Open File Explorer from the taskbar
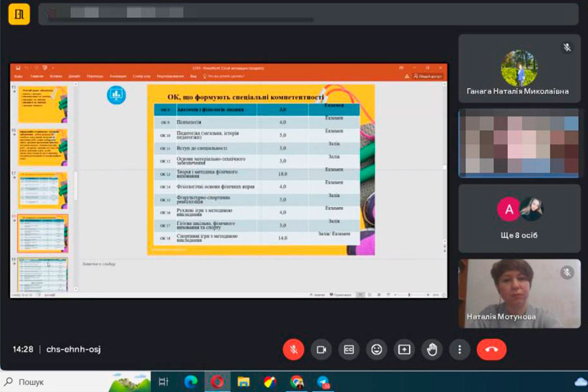Screen dimensions: 588x392 pos(244,382)
